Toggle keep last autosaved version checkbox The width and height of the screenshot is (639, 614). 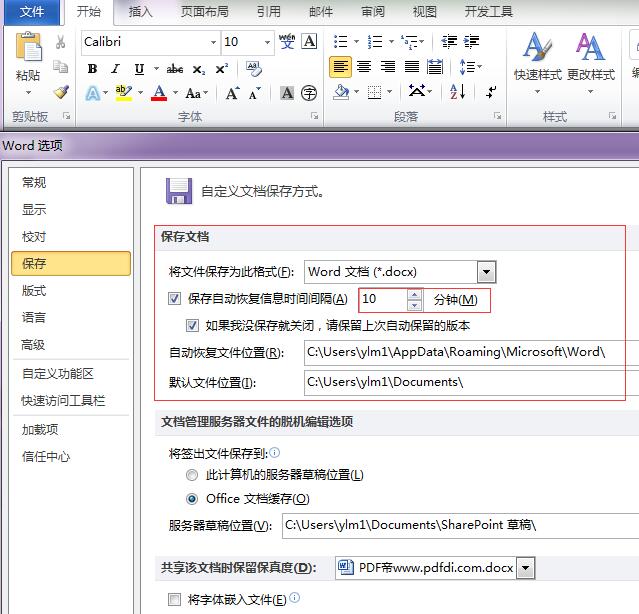pos(192,326)
